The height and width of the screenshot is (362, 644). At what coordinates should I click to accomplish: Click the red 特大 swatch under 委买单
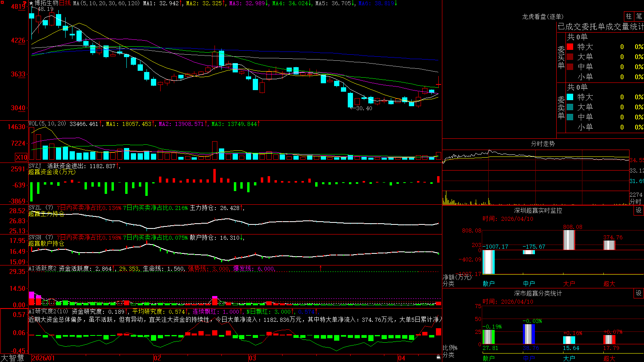click(x=570, y=47)
